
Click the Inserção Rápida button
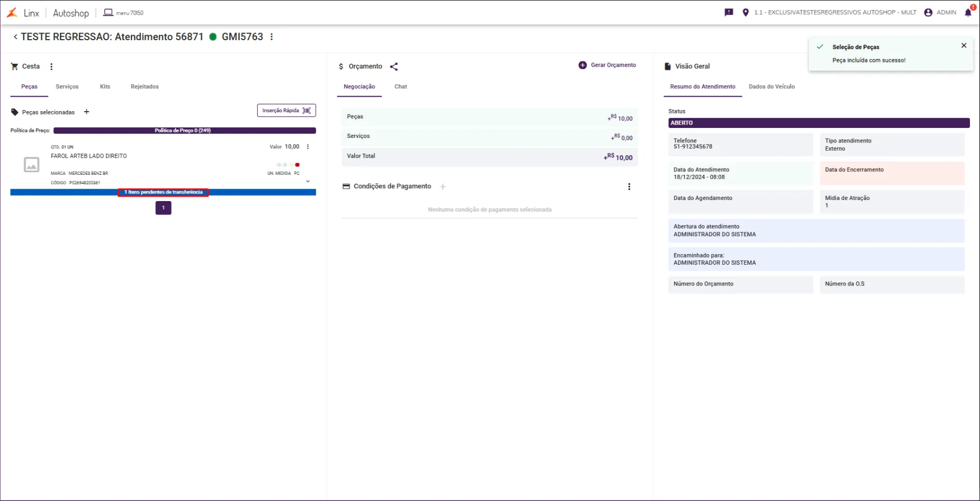(x=286, y=111)
